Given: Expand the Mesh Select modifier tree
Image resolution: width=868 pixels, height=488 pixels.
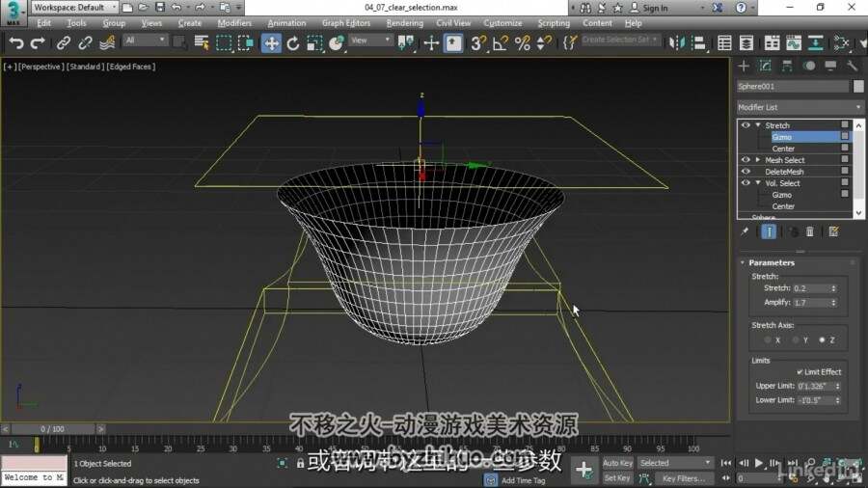Looking at the screenshot, I should (x=758, y=160).
